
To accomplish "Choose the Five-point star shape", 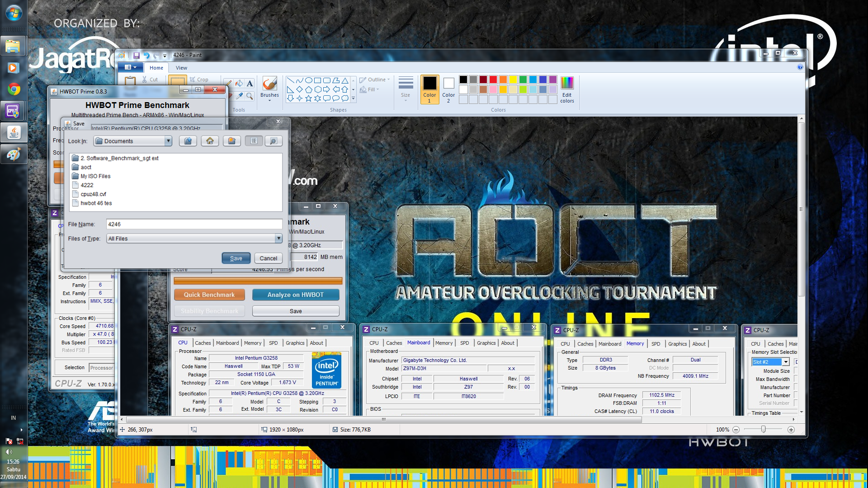I will point(308,98).
